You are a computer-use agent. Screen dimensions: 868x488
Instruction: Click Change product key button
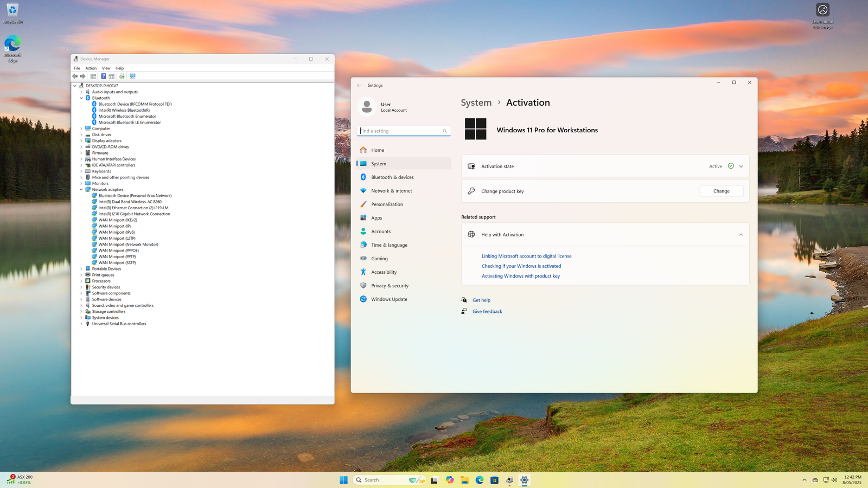pyautogui.click(x=721, y=191)
